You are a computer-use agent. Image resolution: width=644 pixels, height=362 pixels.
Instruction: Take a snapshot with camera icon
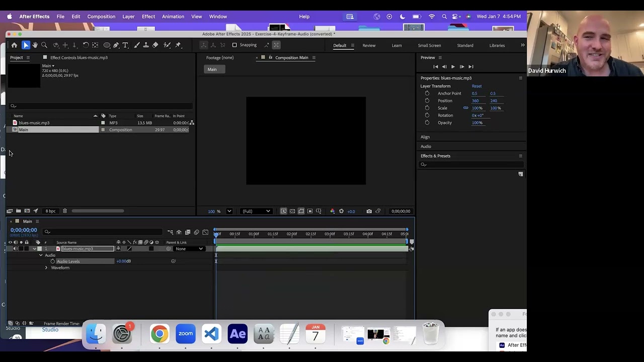pos(369,211)
